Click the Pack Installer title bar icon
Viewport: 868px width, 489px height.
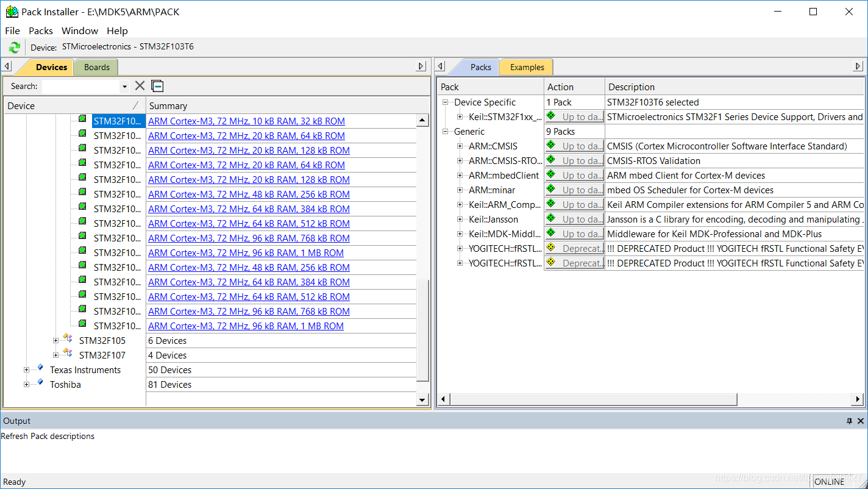12,12
